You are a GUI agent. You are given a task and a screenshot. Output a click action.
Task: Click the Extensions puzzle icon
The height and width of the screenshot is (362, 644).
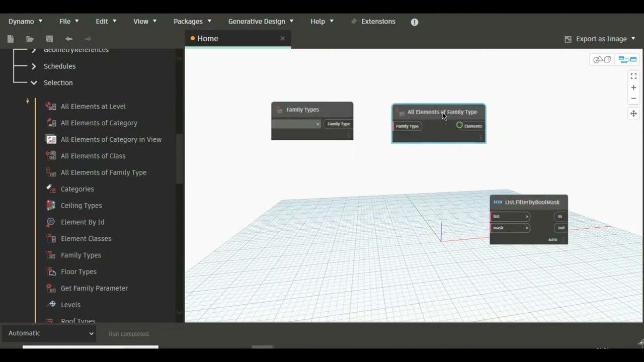coord(354,21)
